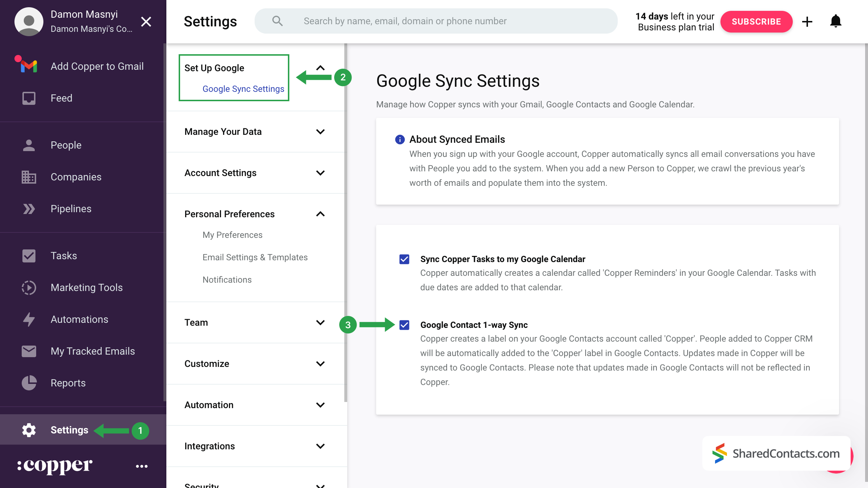This screenshot has height=488, width=868.
Task: Go to Companies in sidebar
Action: pos(83,177)
